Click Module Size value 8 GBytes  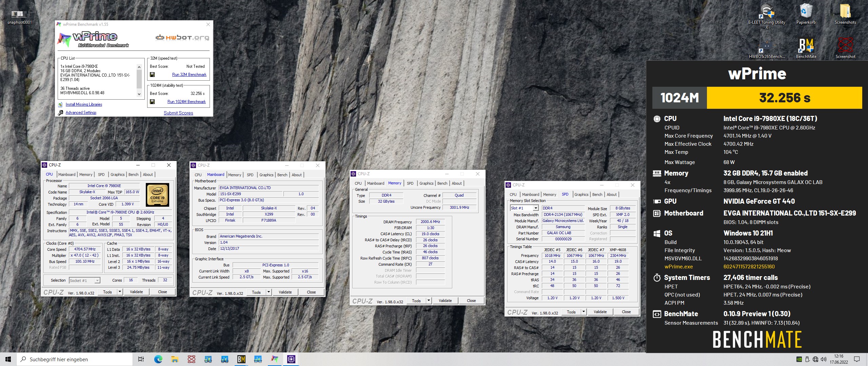(x=623, y=208)
